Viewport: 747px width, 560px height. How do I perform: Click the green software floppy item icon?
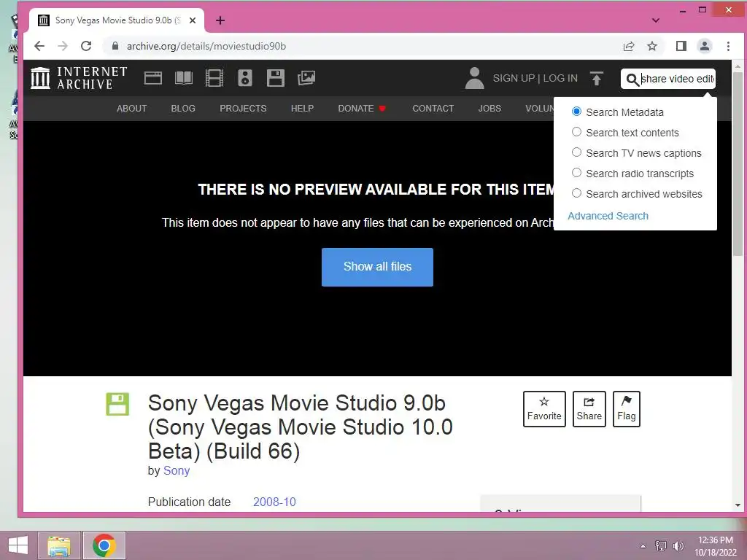(117, 404)
